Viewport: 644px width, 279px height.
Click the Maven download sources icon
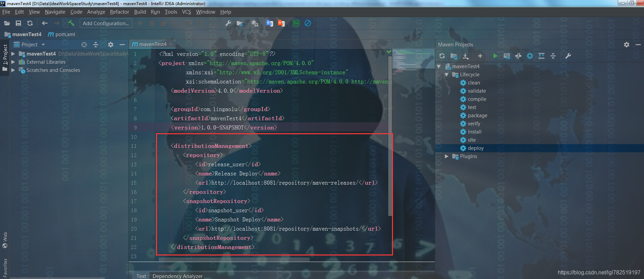[x=466, y=56]
